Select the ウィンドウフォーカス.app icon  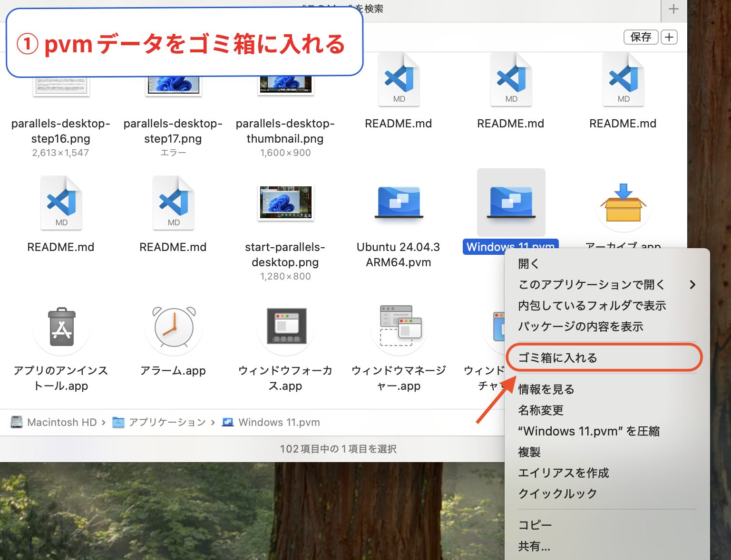(286, 327)
